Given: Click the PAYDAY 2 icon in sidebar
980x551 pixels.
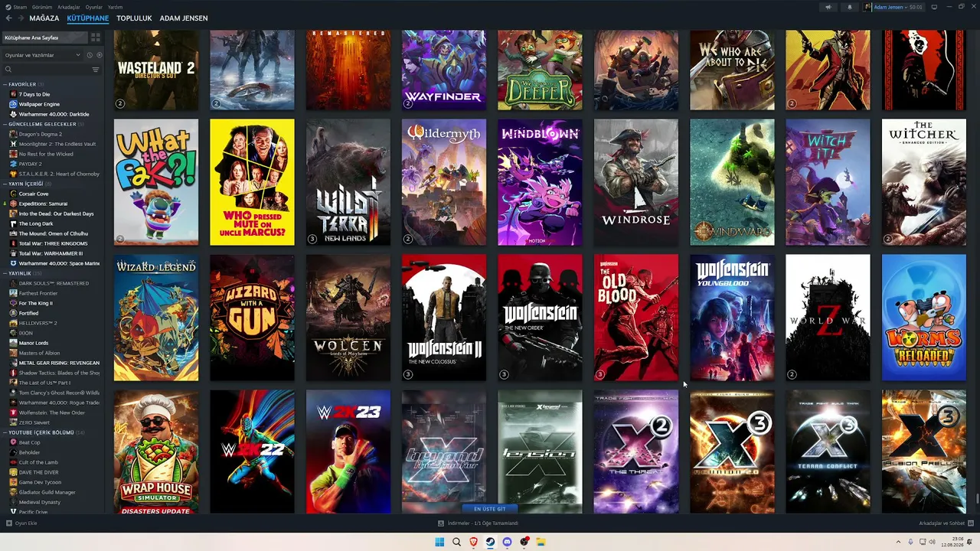Looking at the screenshot, I should point(13,164).
